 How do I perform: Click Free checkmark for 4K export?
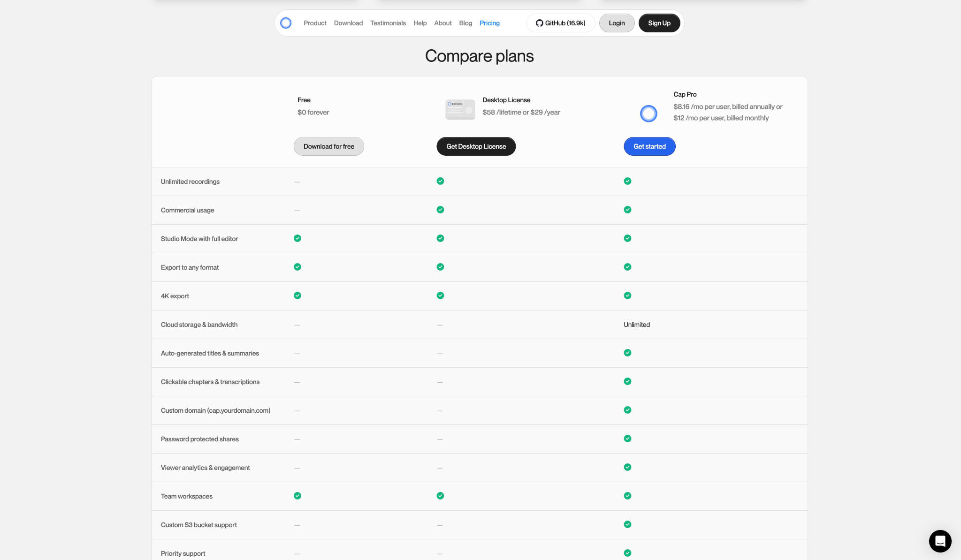coord(297,295)
